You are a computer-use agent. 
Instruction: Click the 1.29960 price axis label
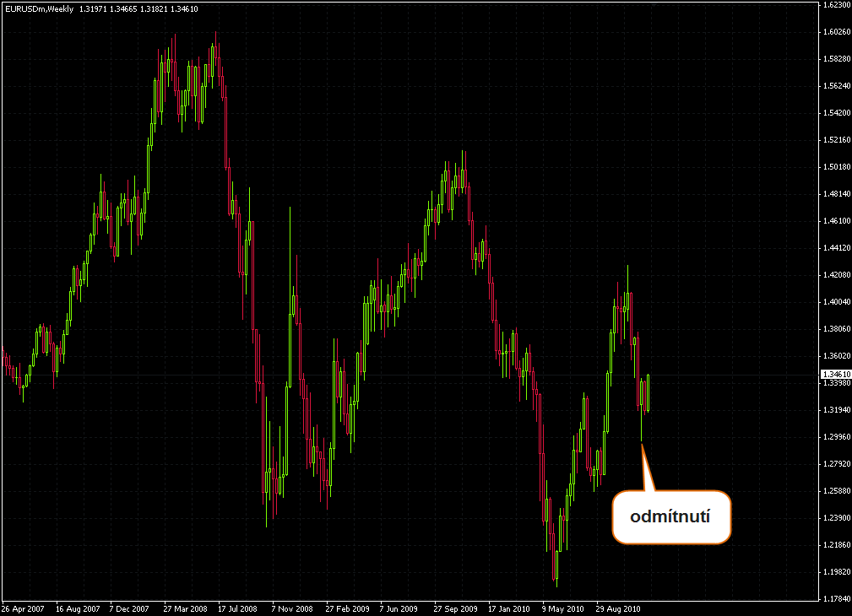[x=837, y=437]
